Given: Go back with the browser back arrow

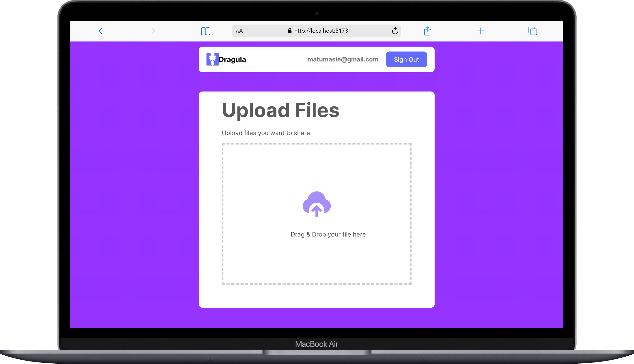Looking at the screenshot, I should (x=101, y=31).
